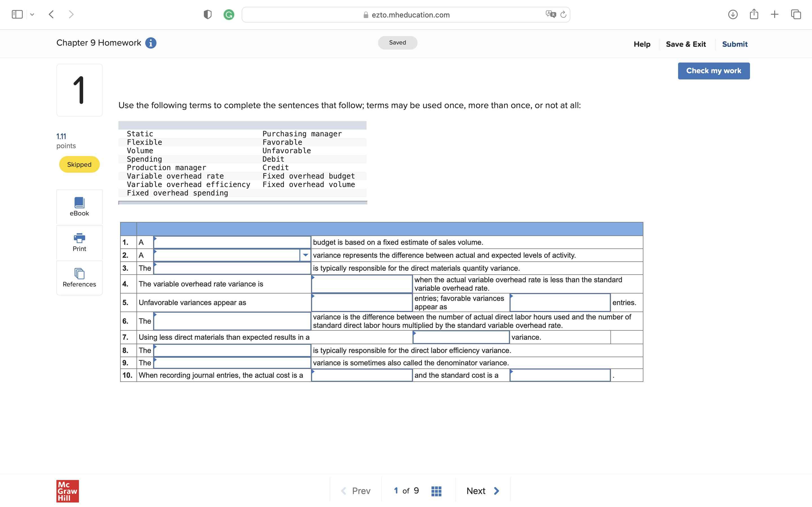
Task: Click the Print icon
Action: [79, 238]
